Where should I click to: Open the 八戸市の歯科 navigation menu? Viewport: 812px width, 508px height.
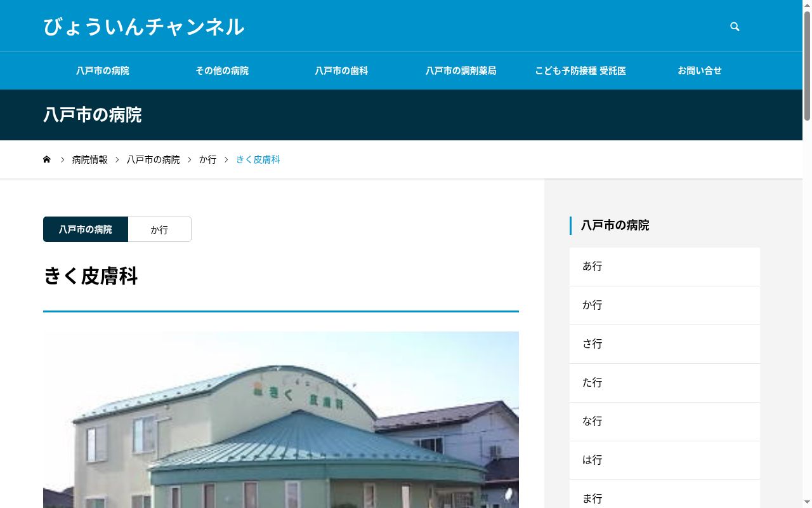pyautogui.click(x=341, y=70)
